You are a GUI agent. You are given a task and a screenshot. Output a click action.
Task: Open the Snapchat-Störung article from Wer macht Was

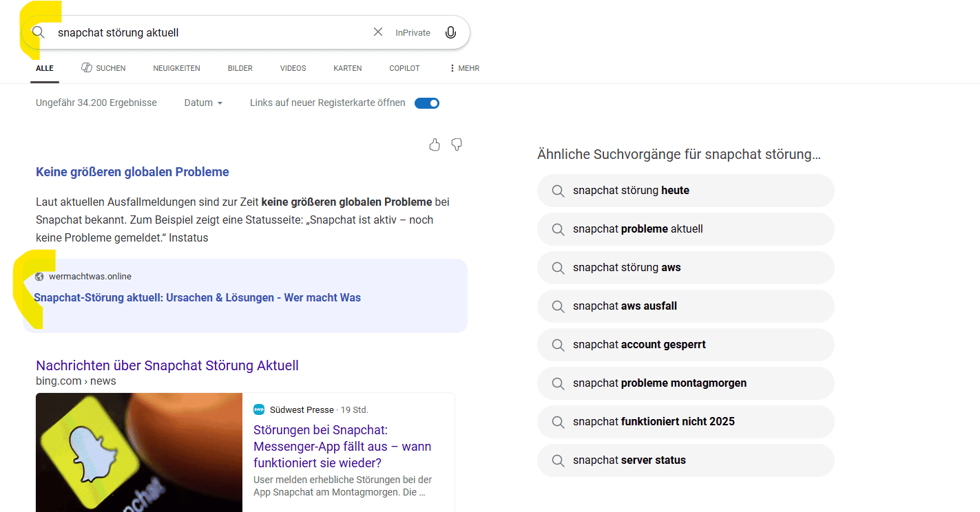(x=198, y=297)
